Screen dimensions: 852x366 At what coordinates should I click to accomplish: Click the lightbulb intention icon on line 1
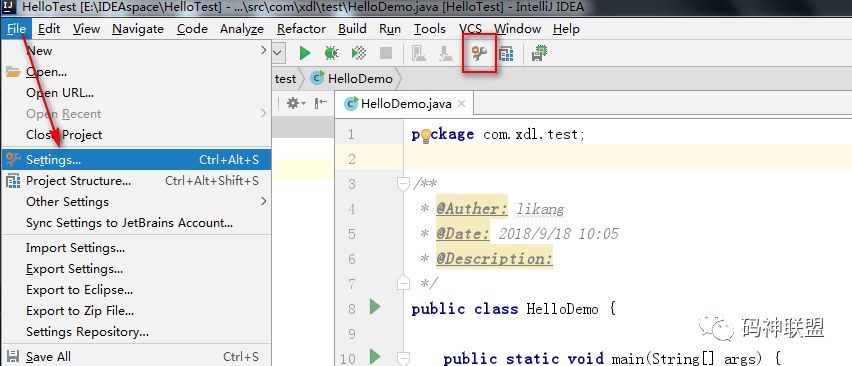(x=425, y=135)
